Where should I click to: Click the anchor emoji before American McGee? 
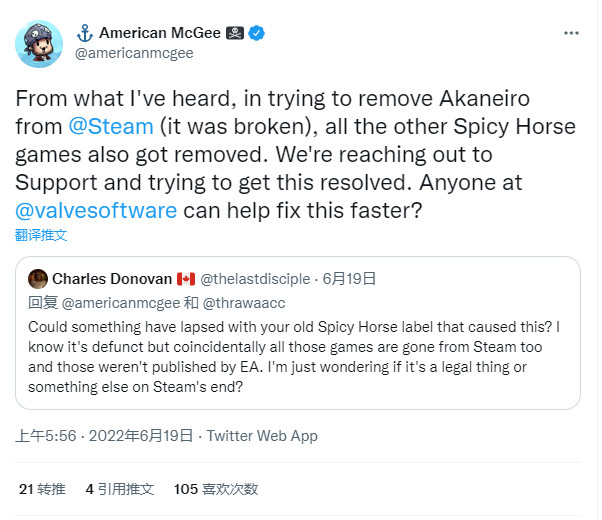pos(84,33)
